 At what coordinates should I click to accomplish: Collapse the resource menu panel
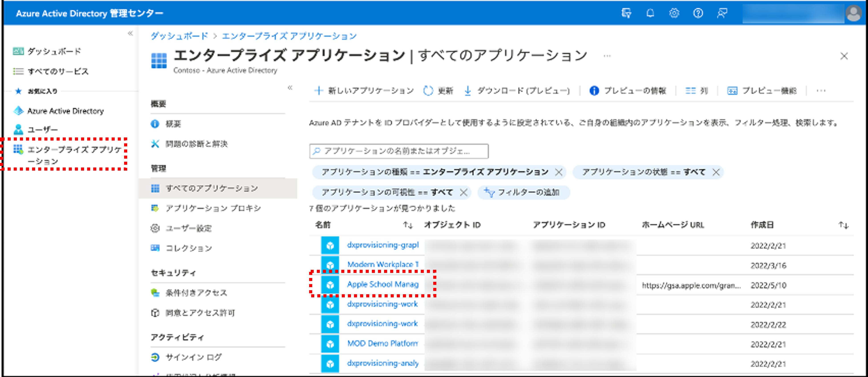click(290, 88)
